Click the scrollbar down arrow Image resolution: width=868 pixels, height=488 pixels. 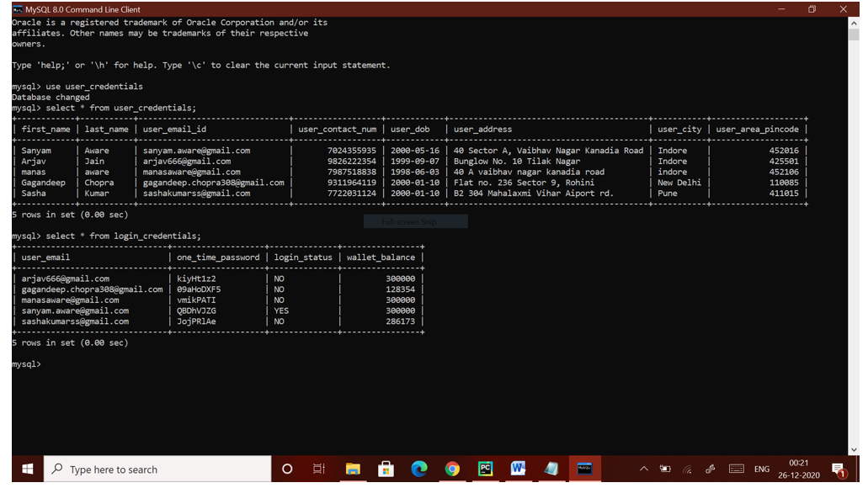pos(854,450)
